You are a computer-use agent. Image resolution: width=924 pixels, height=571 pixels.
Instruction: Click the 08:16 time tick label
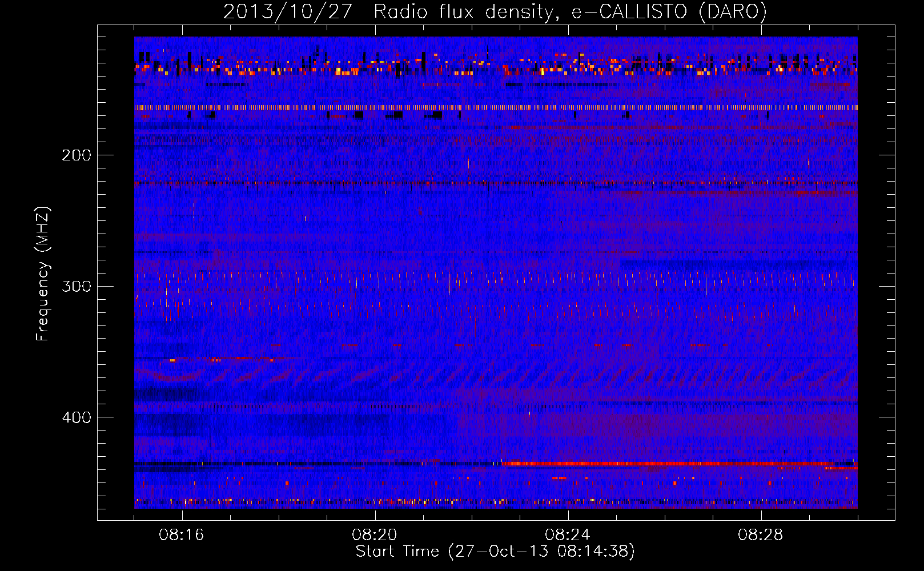click(x=182, y=535)
